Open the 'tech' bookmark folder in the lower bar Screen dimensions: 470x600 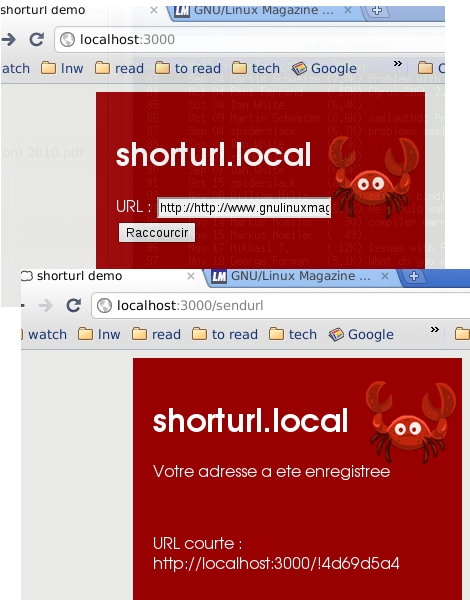293,334
